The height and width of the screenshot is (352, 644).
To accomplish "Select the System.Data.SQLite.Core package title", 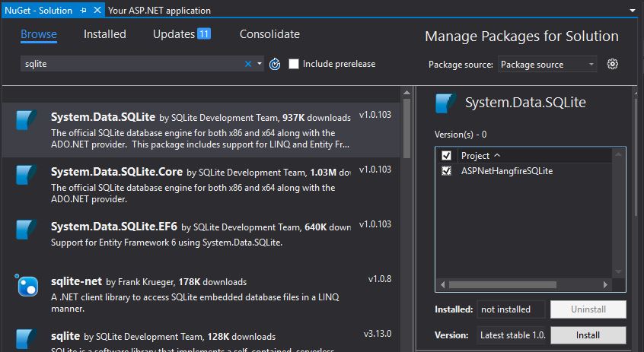I will [x=116, y=172].
